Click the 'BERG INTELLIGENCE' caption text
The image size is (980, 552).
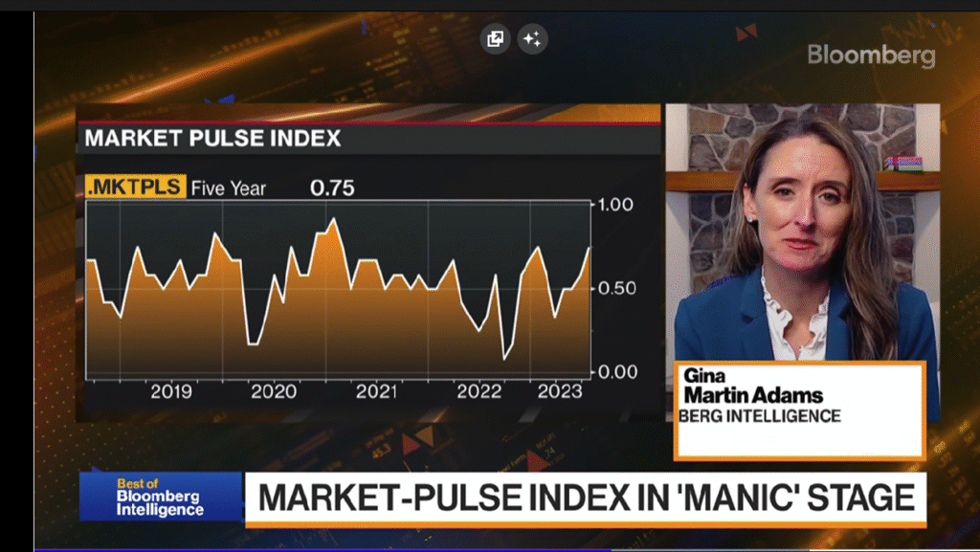[x=759, y=416]
